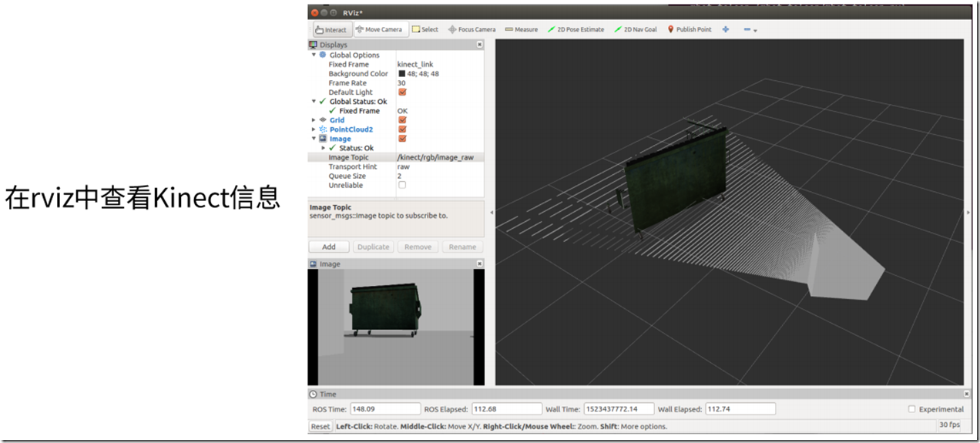This screenshot has height=443, width=980.
Task: Click the Publish Point tool
Action: (689, 30)
